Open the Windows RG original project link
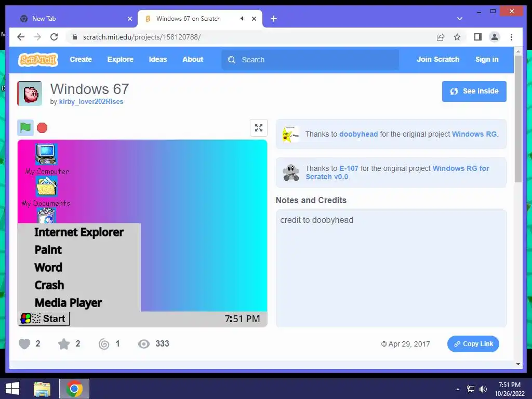The height and width of the screenshot is (399, 532). tap(474, 134)
